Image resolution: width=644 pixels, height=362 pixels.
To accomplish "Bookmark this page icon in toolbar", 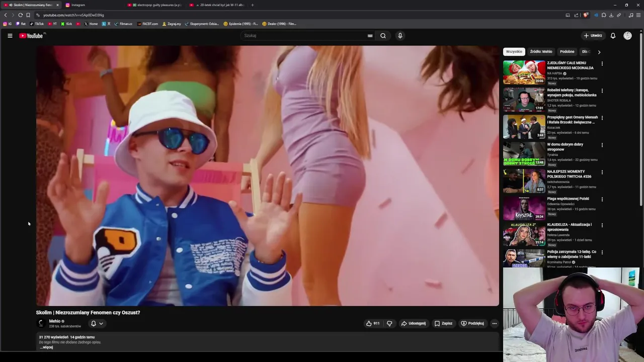I will [28, 15].
